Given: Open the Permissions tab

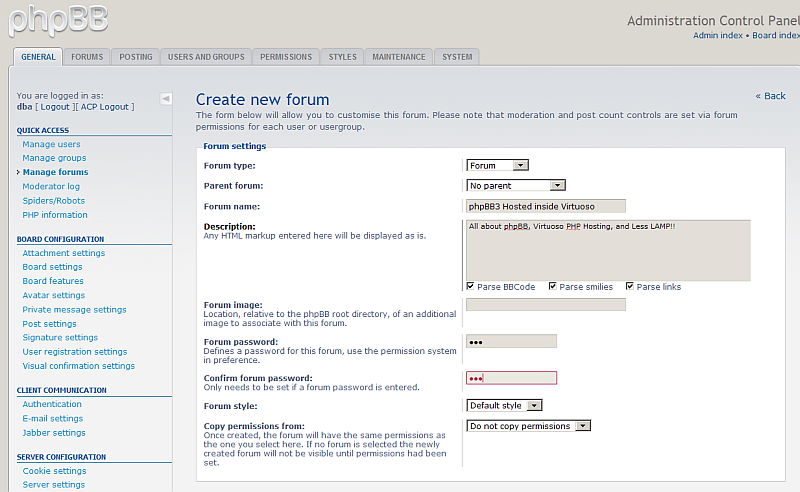Looking at the screenshot, I should pos(286,57).
